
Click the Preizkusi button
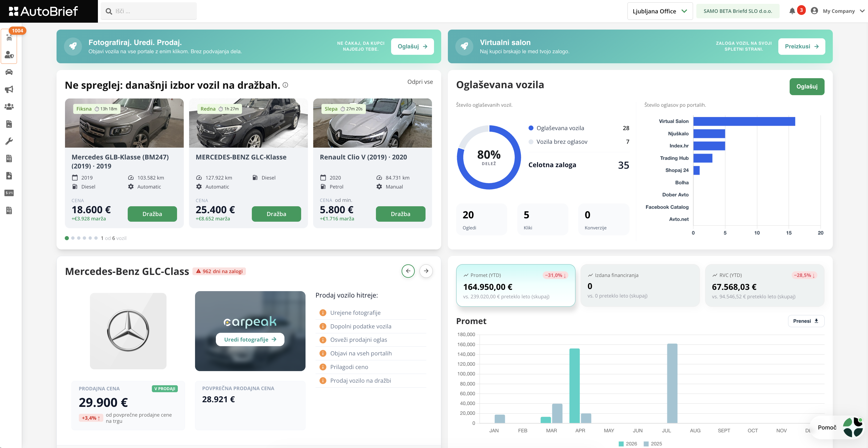click(802, 47)
